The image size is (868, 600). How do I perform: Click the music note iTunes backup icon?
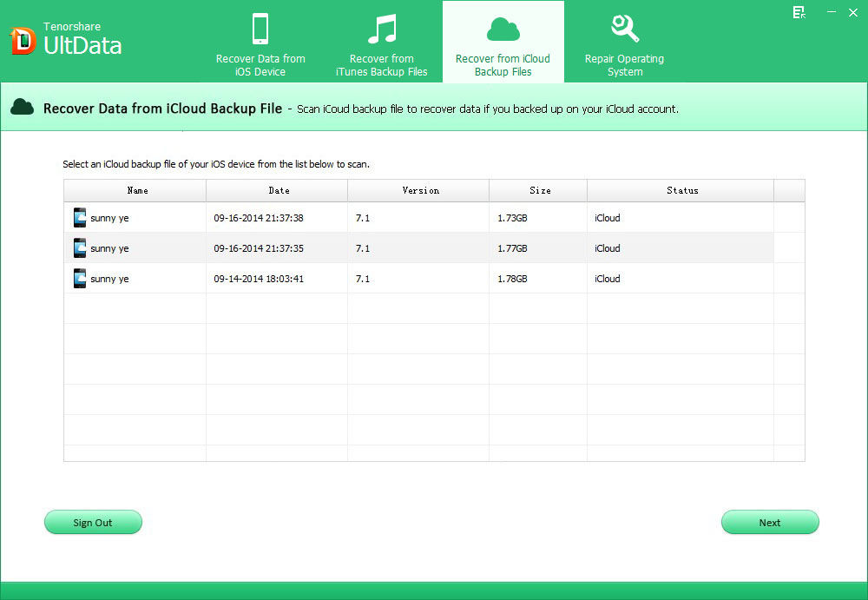tap(382, 29)
